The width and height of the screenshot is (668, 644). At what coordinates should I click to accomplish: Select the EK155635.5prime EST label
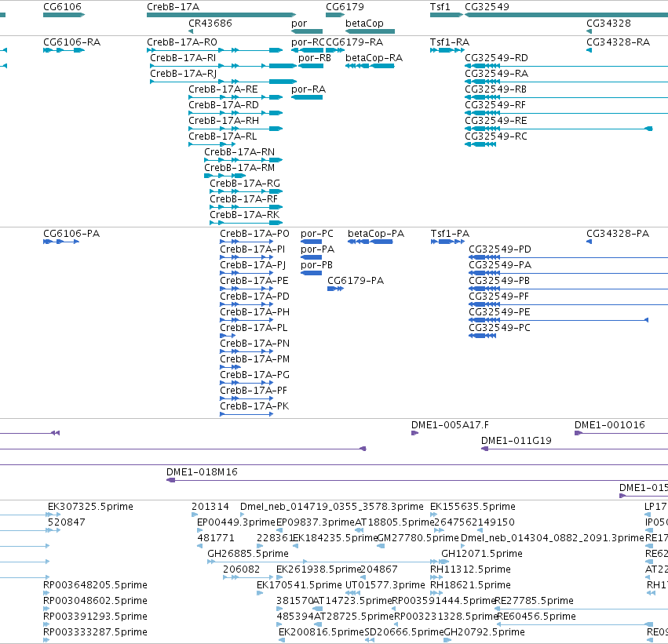coord(473,507)
